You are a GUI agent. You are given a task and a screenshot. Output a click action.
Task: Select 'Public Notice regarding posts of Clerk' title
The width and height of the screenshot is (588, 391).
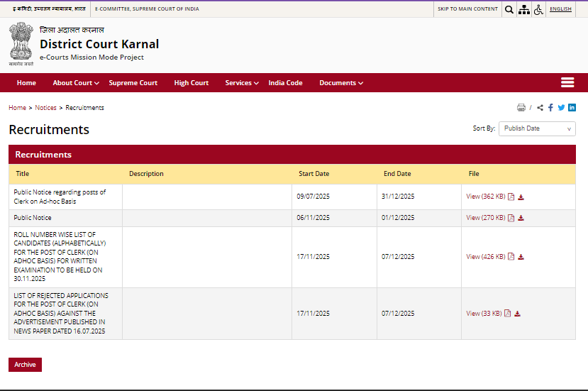(60, 197)
